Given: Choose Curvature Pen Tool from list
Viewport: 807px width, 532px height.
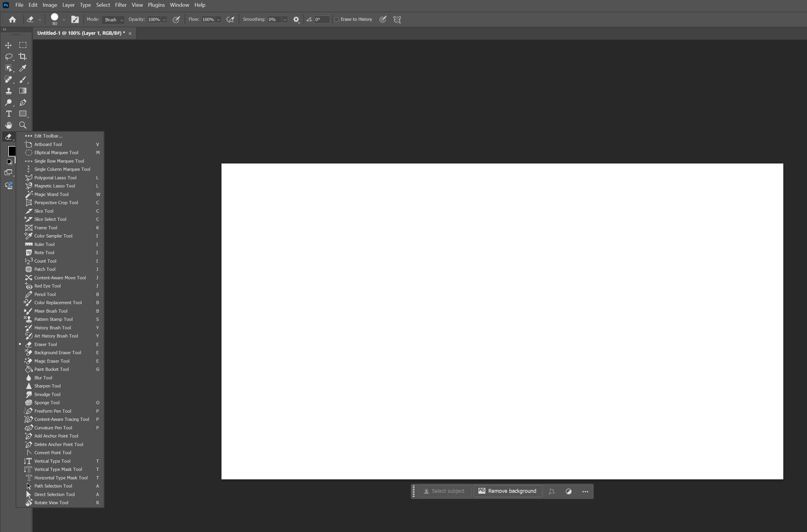Looking at the screenshot, I should [60, 428].
